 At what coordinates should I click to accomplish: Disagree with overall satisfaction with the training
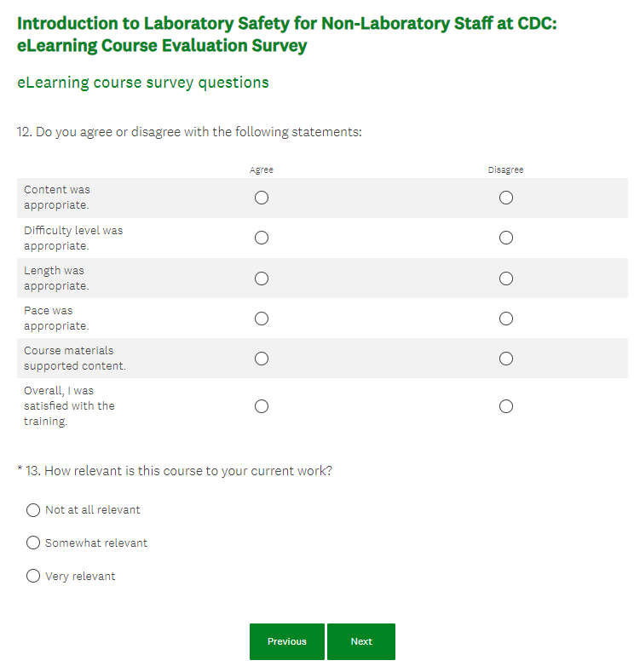[506, 406]
